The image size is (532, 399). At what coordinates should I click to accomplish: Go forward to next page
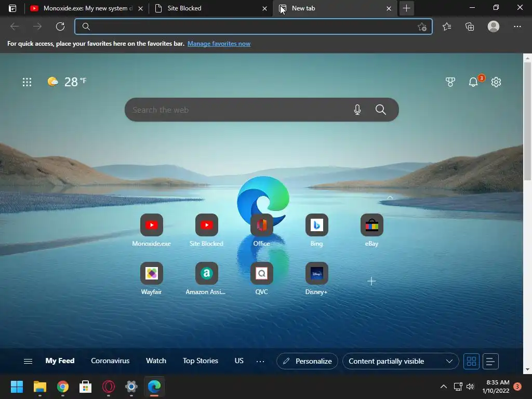37,26
